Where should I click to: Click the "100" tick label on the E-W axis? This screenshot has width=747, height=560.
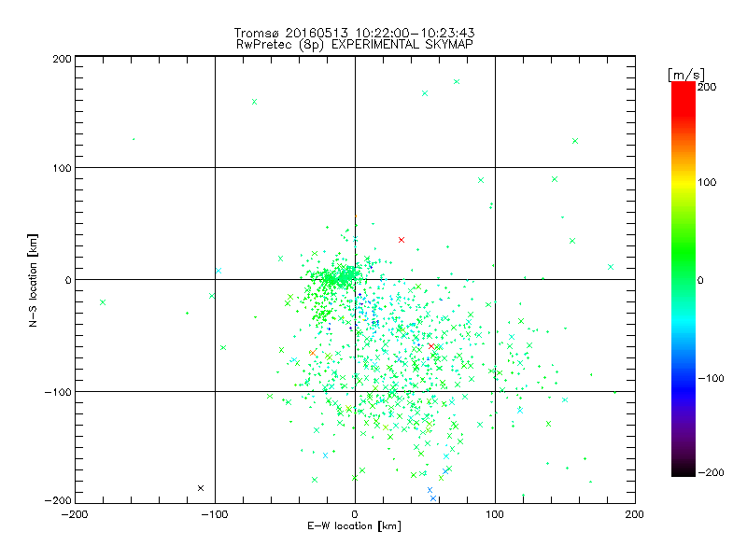[495, 514]
